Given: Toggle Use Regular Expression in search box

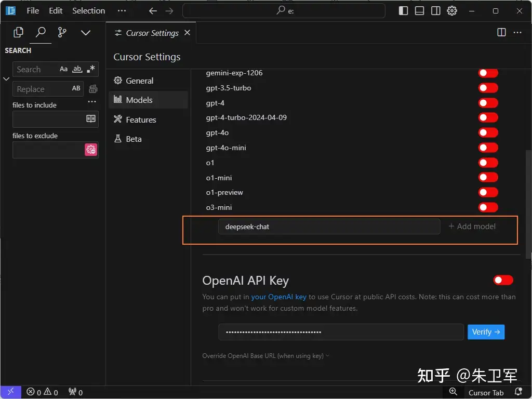Looking at the screenshot, I should [x=90, y=69].
